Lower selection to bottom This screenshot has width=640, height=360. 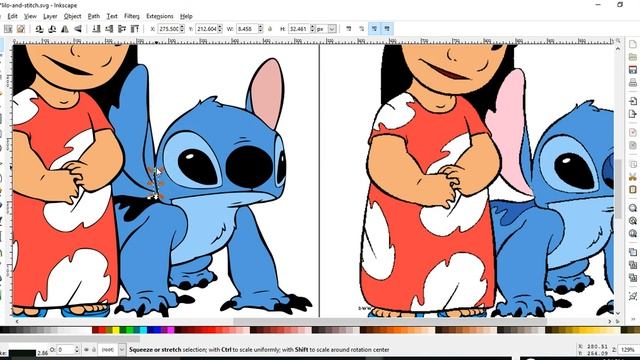[96, 29]
